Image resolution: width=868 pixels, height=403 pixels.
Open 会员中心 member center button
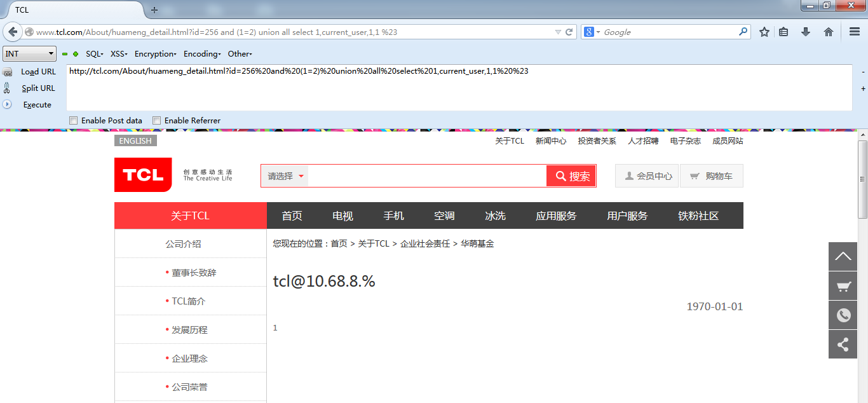647,176
